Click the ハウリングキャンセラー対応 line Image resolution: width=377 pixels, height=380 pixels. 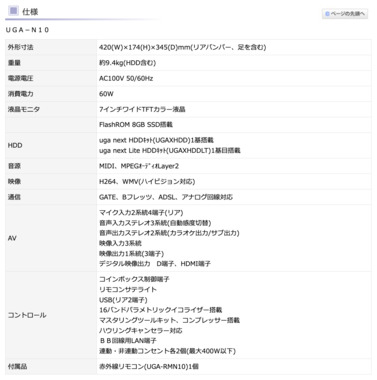pyautogui.click(x=141, y=331)
